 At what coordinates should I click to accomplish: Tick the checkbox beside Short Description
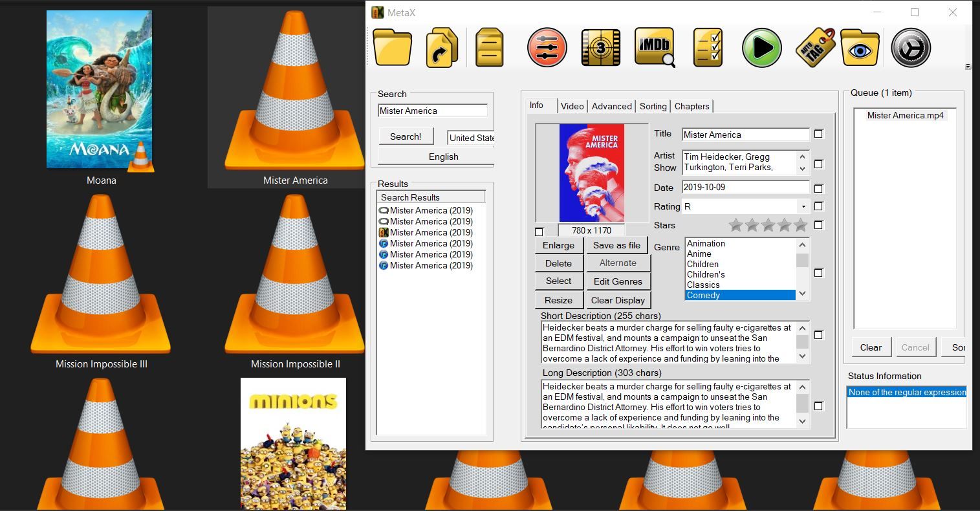(x=818, y=335)
